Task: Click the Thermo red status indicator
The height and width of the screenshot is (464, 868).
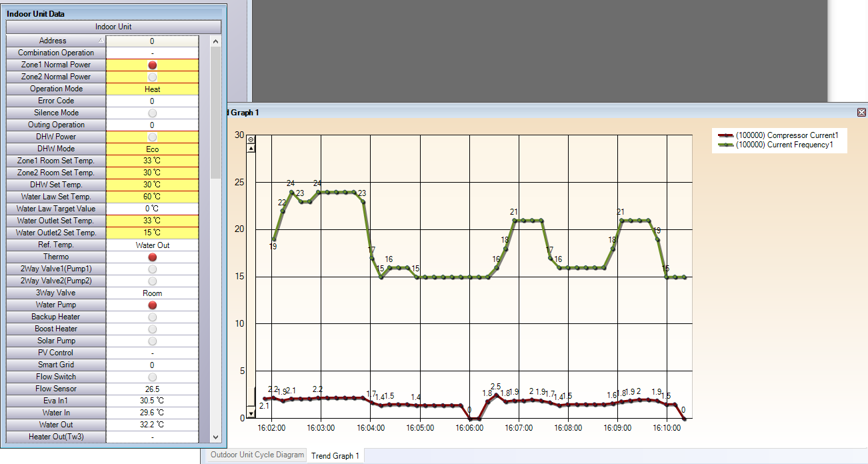Action: tap(152, 257)
